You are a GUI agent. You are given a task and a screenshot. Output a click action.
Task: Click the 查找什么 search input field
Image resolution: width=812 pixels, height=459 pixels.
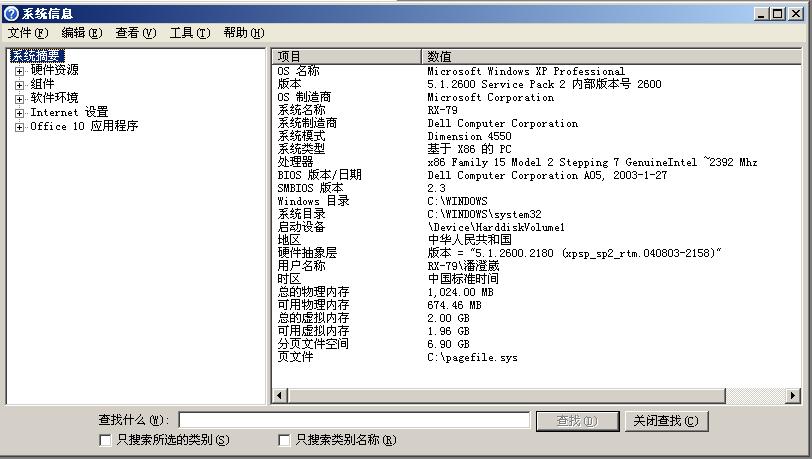pyautogui.click(x=354, y=420)
